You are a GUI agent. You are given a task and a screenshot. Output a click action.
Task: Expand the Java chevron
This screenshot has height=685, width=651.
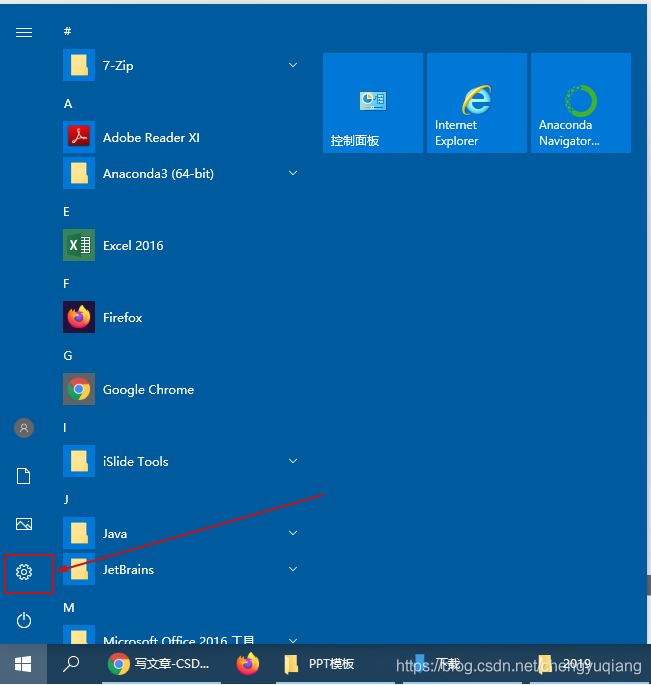point(293,533)
